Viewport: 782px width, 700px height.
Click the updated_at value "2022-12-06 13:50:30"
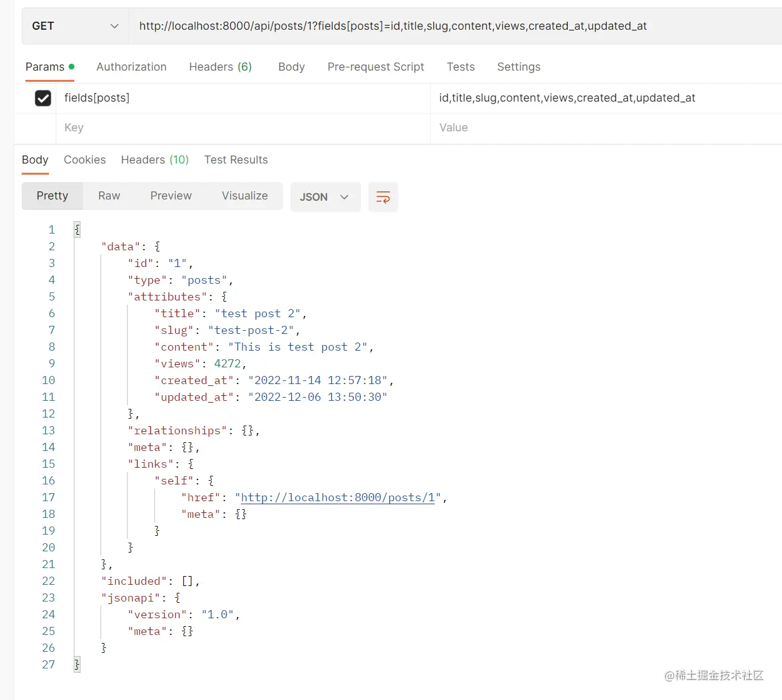(318, 397)
